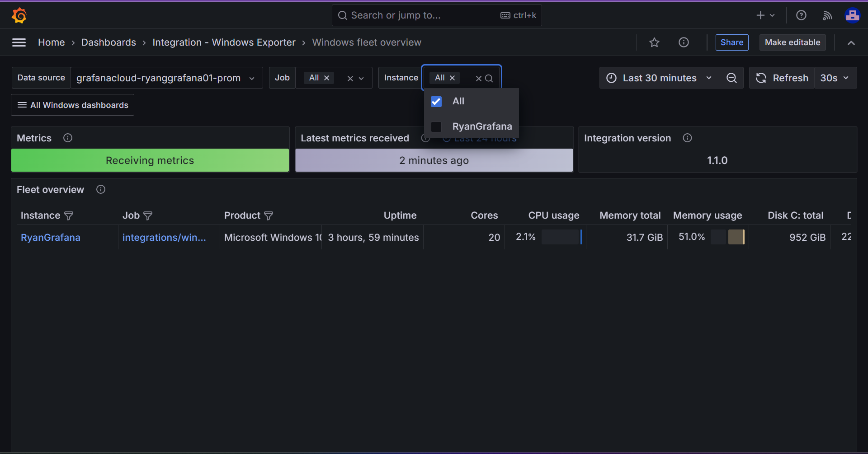
Task: Open the news feed RSS icon
Action: (x=827, y=15)
